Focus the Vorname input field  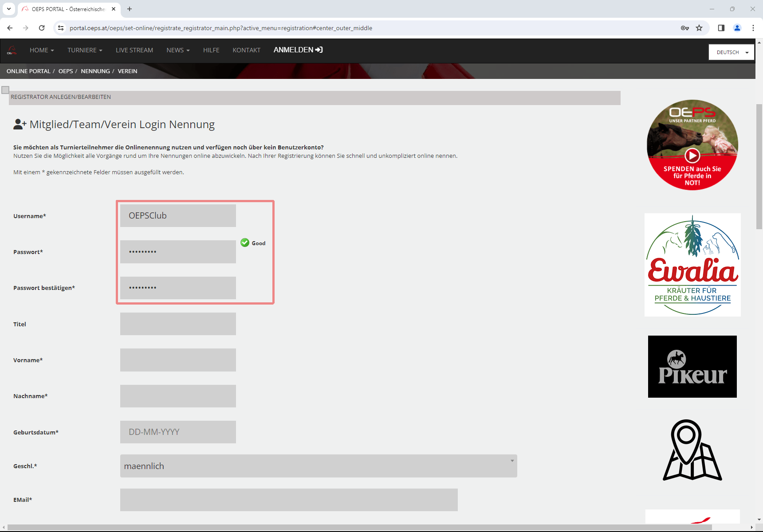(x=178, y=360)
